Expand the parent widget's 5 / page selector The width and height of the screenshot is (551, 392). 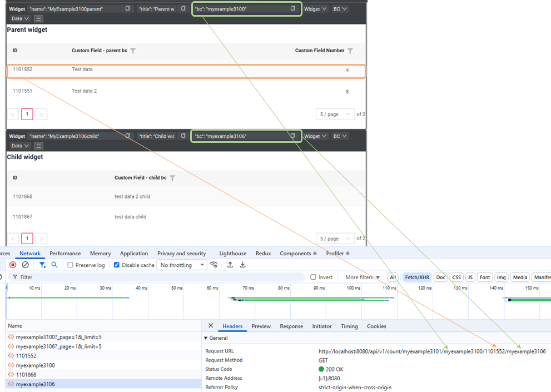click(x=335, y=114)
